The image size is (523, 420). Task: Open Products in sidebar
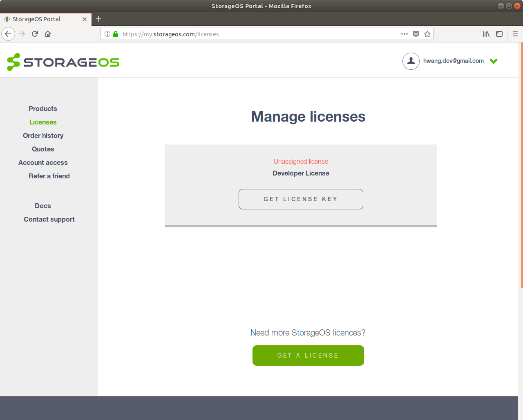(43, 109)
